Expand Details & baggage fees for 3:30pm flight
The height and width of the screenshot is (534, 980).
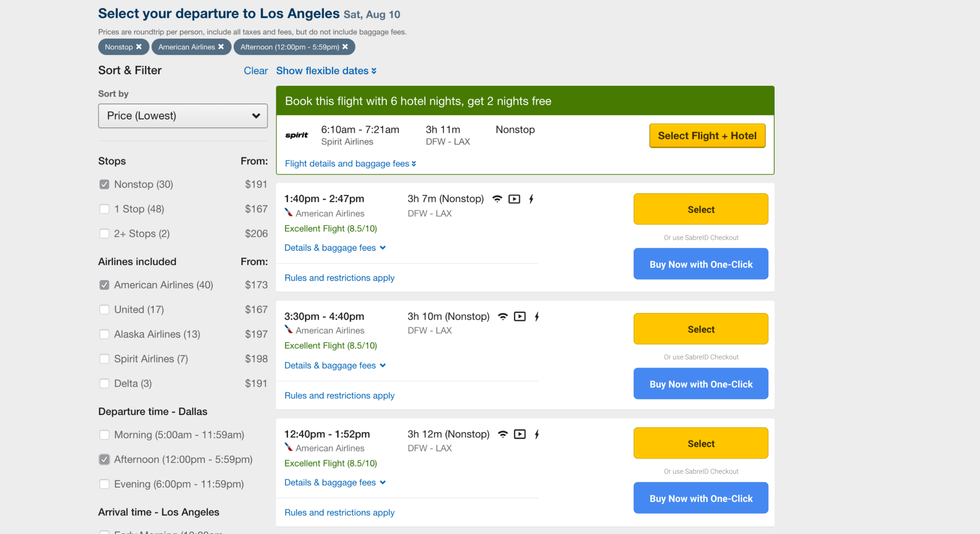pos(335,366)
